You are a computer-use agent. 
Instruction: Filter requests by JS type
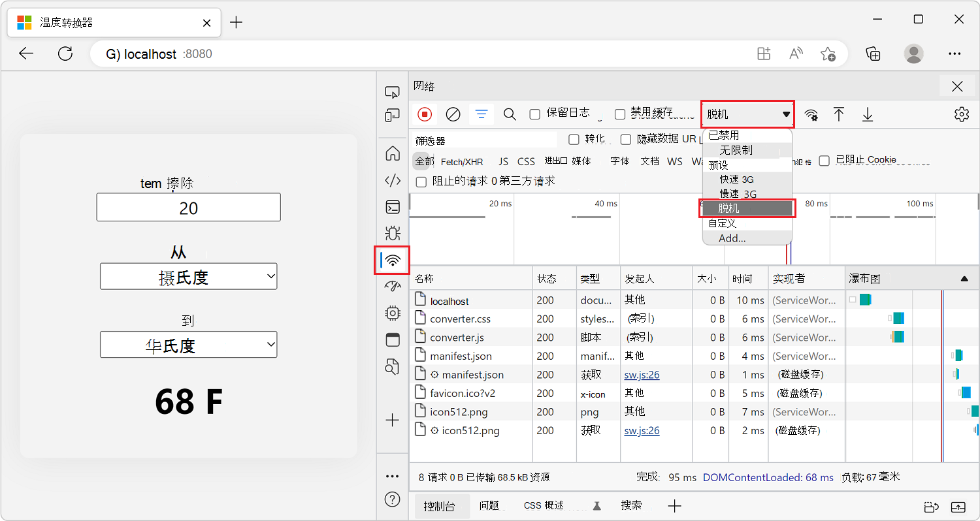[503, 161]
